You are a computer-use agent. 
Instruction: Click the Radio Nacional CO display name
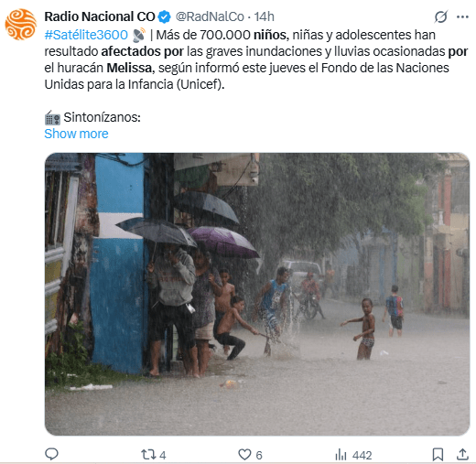(100, 16)
